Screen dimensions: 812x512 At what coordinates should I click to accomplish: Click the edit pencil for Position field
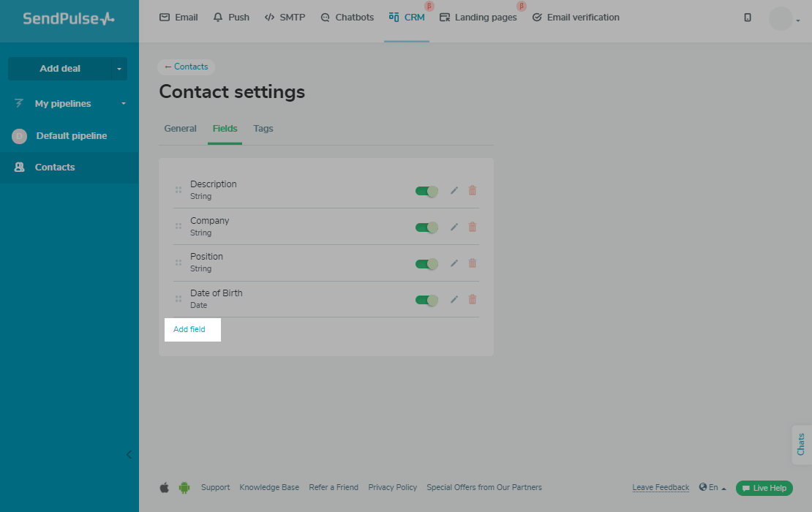454,263
